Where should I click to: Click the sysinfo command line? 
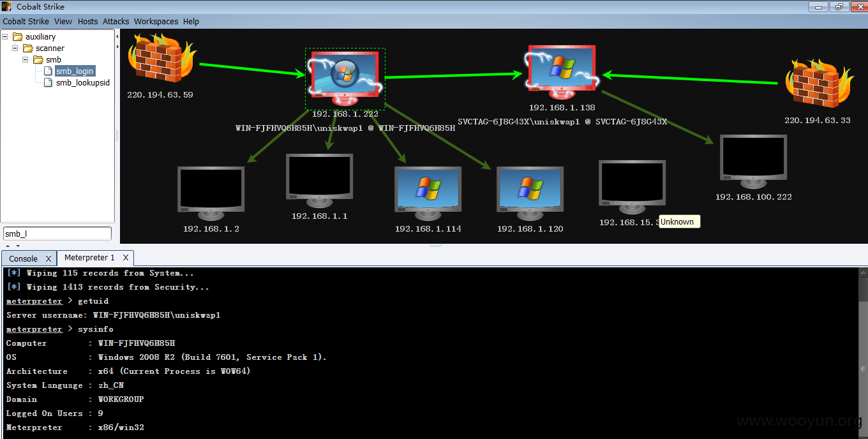pyautogui.click(x=59, y=329)
